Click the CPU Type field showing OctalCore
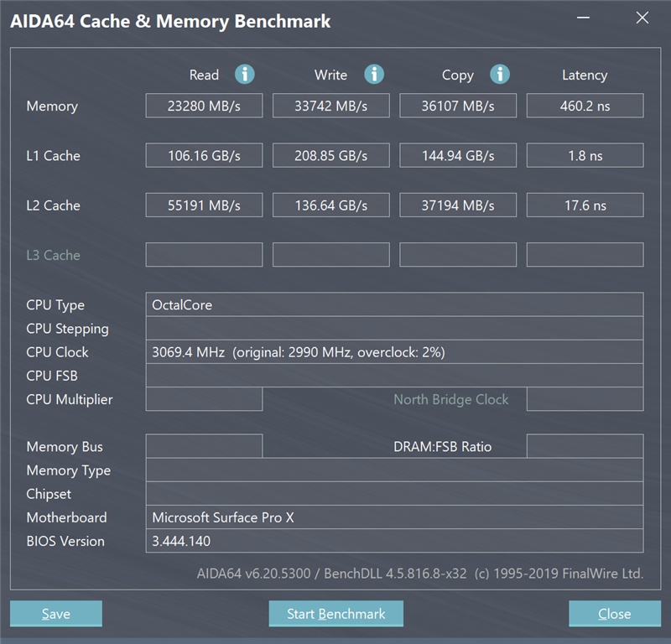Screen dimensions: 671x644 coord(394,304)
